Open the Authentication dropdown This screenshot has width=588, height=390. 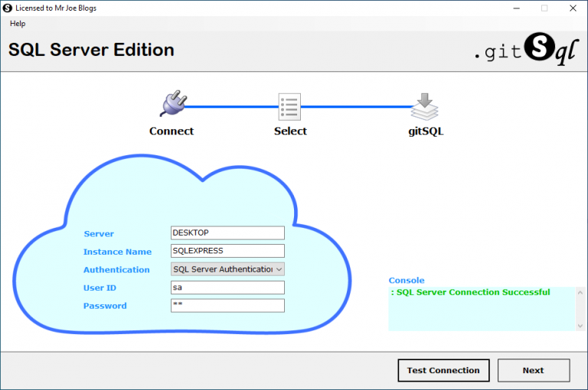227,269
